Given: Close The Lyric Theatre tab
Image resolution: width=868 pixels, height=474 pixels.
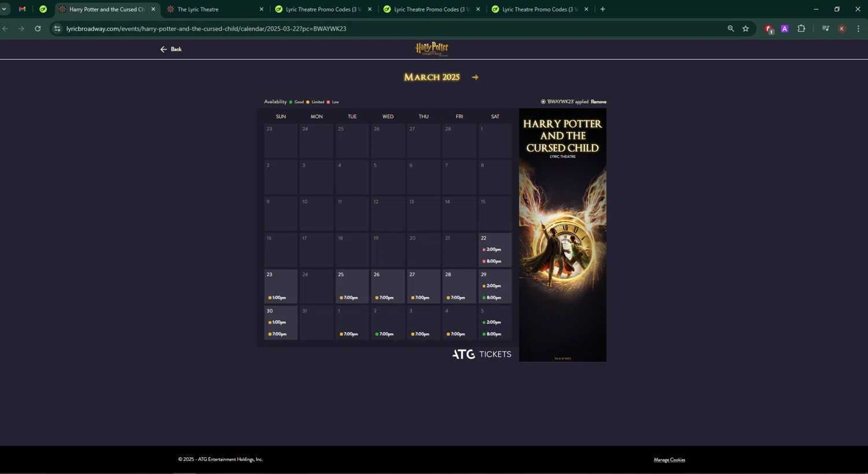Looking at the screenshot, I should [262, 9].
